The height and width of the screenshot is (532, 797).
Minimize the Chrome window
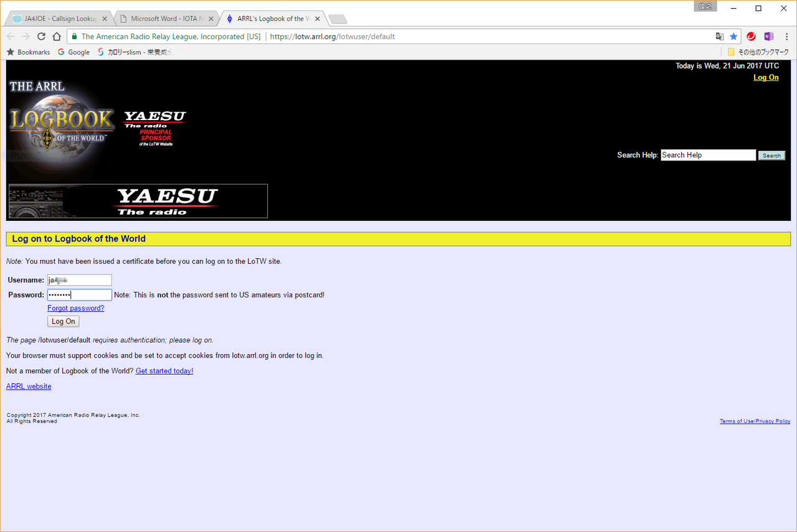[x=733, y=8]
